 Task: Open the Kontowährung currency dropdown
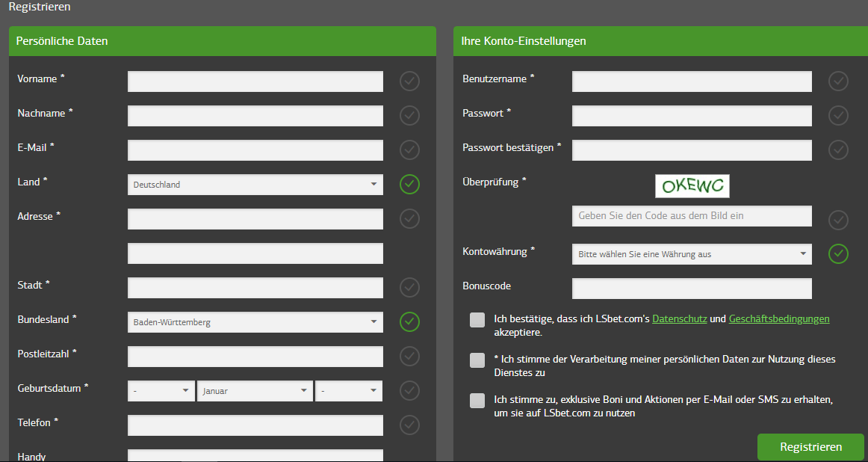691,254
